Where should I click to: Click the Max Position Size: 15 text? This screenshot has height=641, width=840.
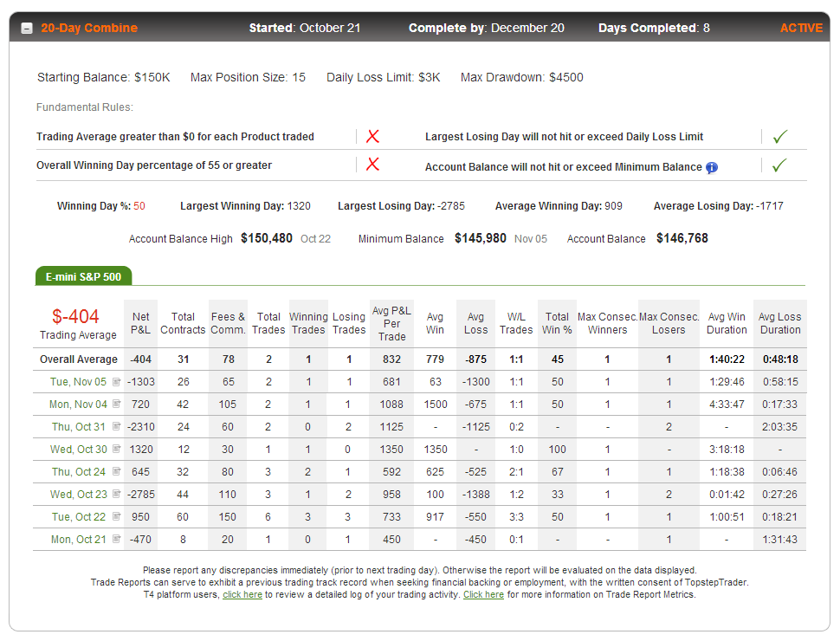click(248, 77)
